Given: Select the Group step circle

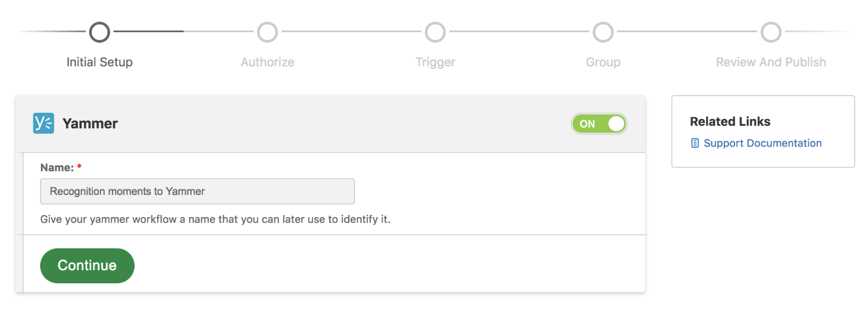Looking at the screenshot, I should point(603,32).
